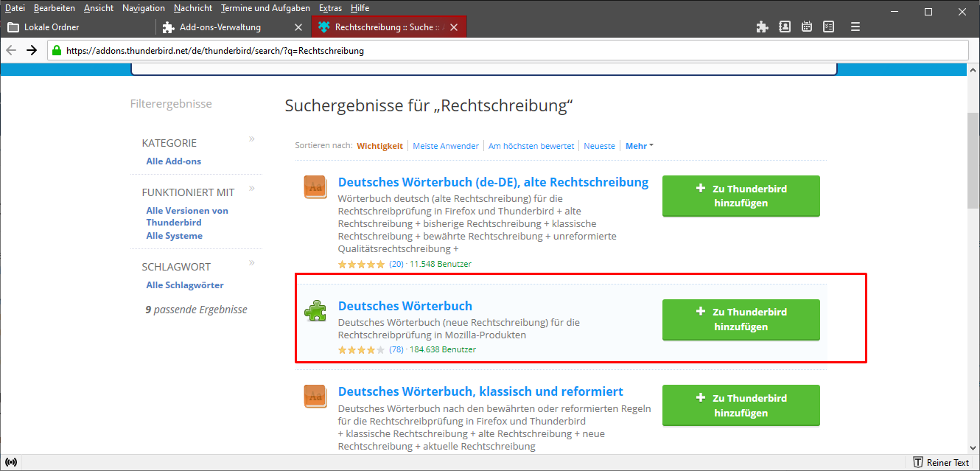The image size is (980, 471).
Task: Click the green puzzle icon for Deutsches Wörterbuch
Action: tap(315, 311)
